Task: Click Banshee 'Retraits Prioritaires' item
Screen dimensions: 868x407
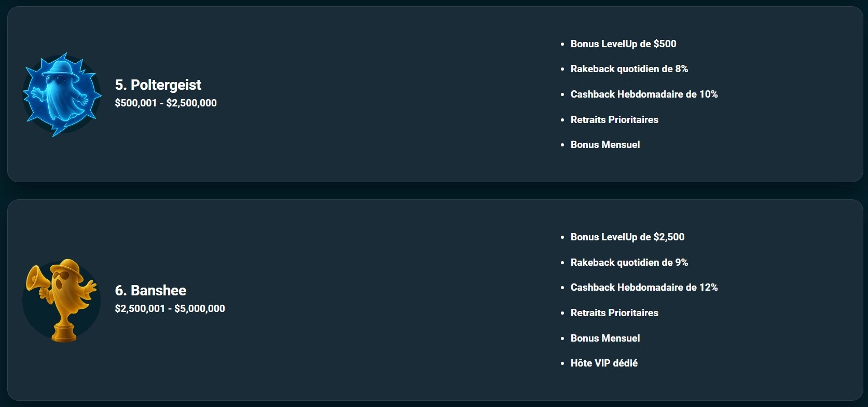Action: 614,313
